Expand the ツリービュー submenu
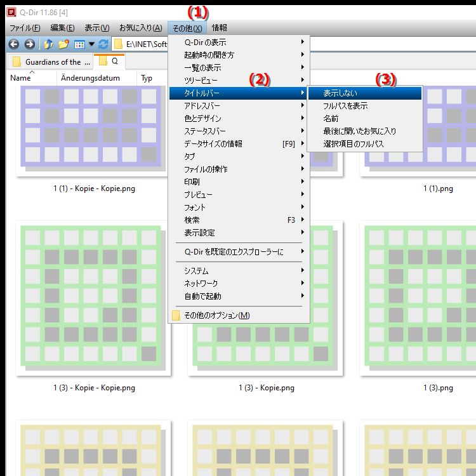The height and width of the screenshot is (476, 476). [239, 81]
